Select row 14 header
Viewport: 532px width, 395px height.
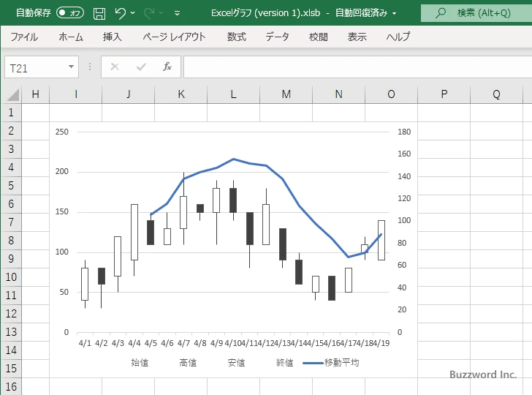pos(11,350)
